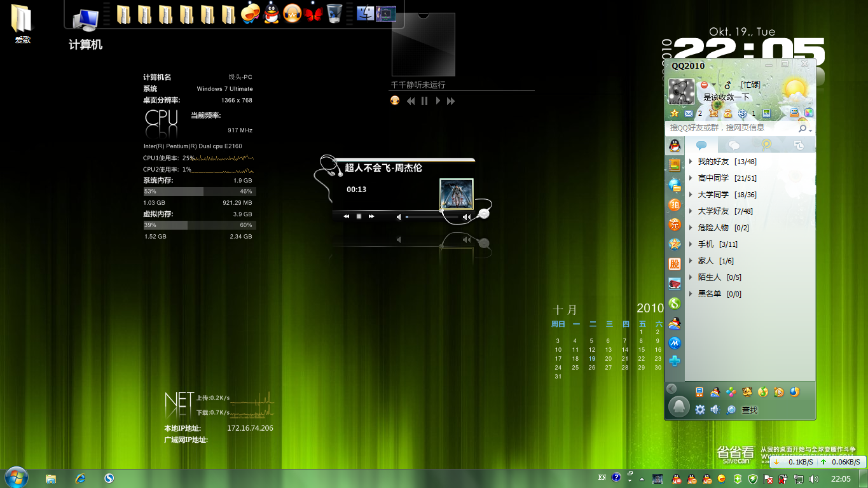This screenshot has height=488, width=868.
Task: Open the blue M circle icon in QQ sidebar
Action: point(675,343)
